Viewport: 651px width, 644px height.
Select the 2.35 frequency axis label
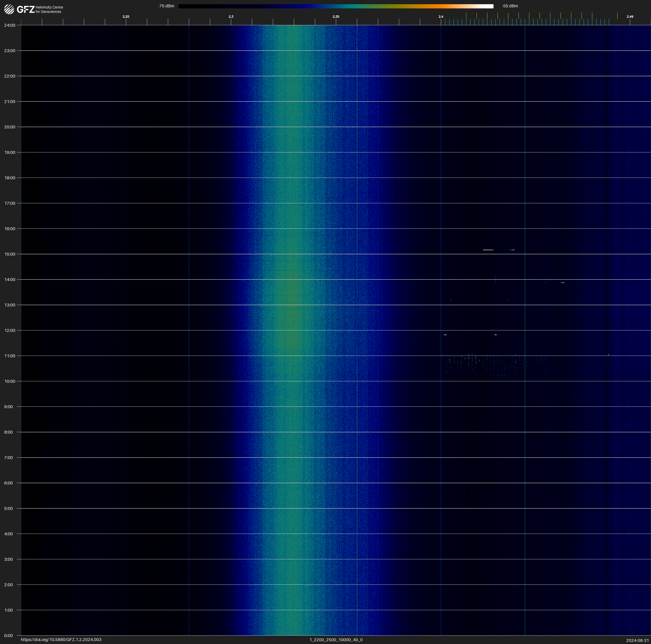coord(336,17)
